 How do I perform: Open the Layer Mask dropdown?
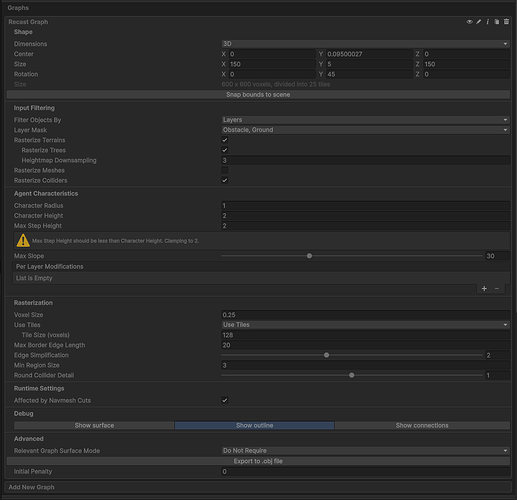click(365, 130)
